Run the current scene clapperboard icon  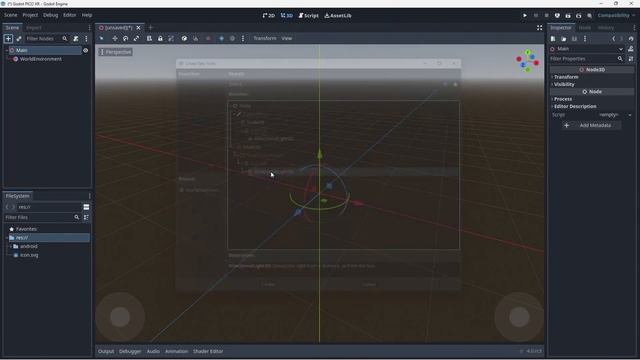click(568, 16)
